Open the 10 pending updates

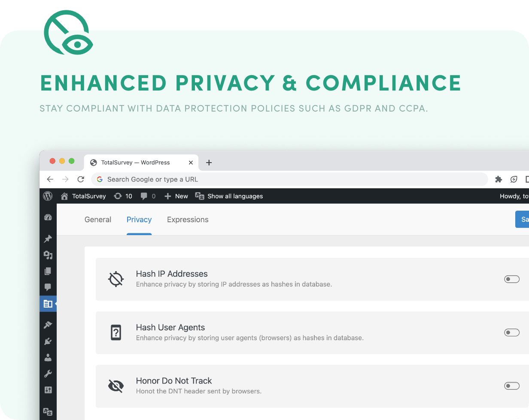click(x=123, y=196)
